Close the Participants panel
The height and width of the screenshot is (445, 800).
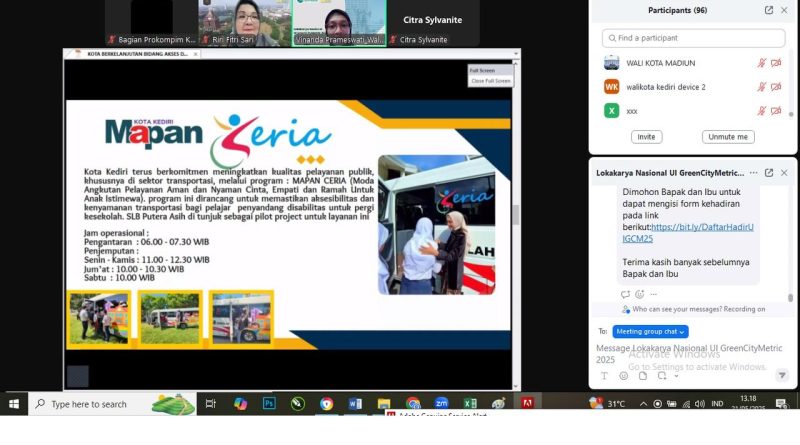(x=784, y=10)
